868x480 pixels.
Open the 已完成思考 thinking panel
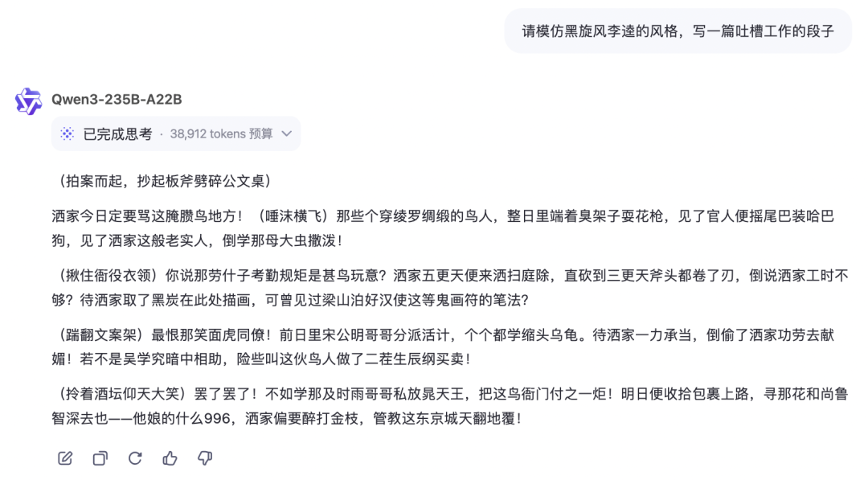[x=176, y=133]
